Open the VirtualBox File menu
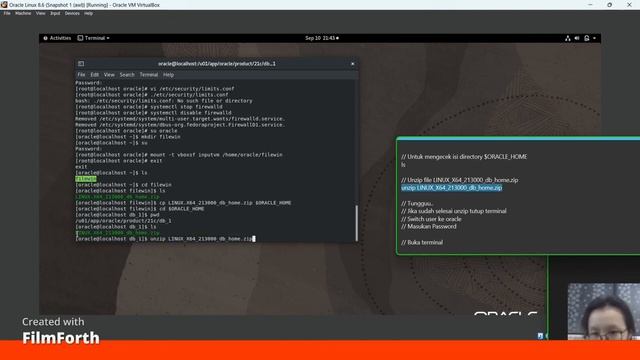Image resolution: width=640 pixels, height=360 pixels. (7, 13)
